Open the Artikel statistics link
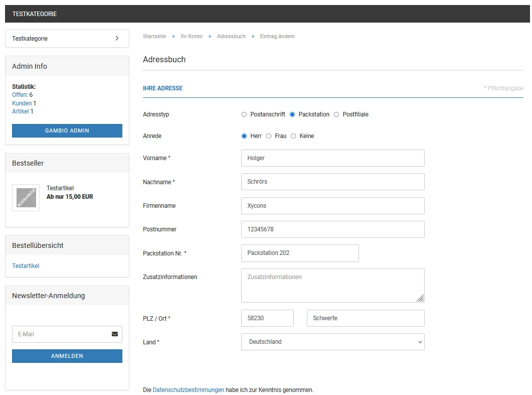Image resolution: width=532 pixels, height=395 pixels. coord(21,111)
